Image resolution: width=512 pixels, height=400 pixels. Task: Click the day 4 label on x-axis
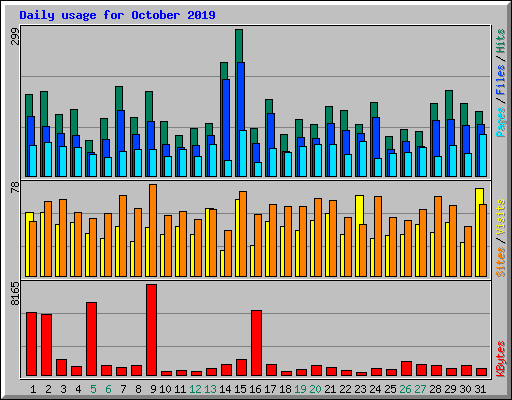click(78, 389)
